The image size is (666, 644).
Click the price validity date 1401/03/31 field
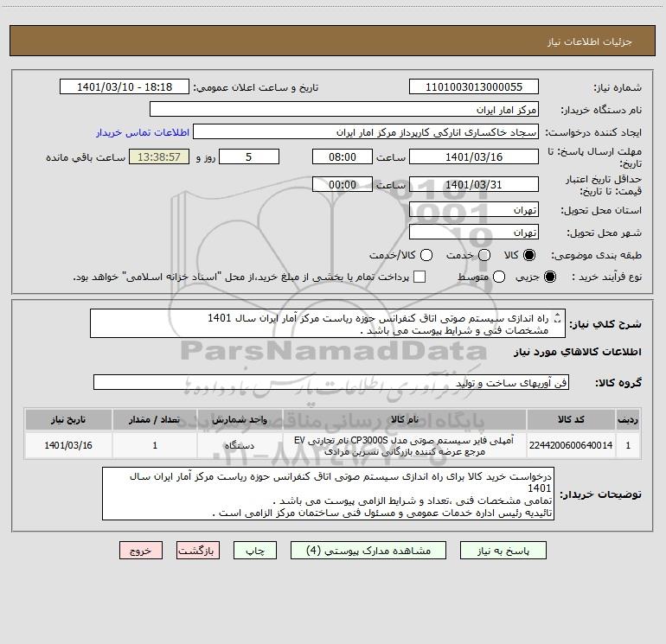[x=474, y=184]
